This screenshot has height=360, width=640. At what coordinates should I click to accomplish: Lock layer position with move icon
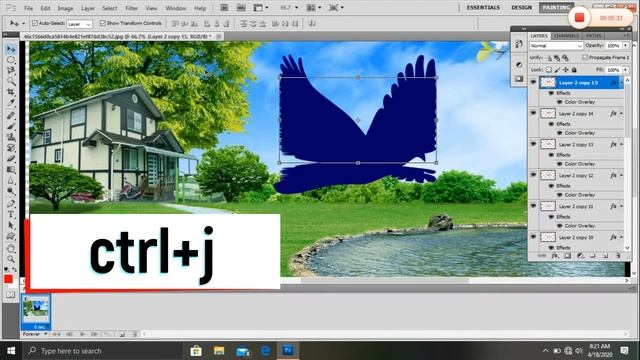566,70
